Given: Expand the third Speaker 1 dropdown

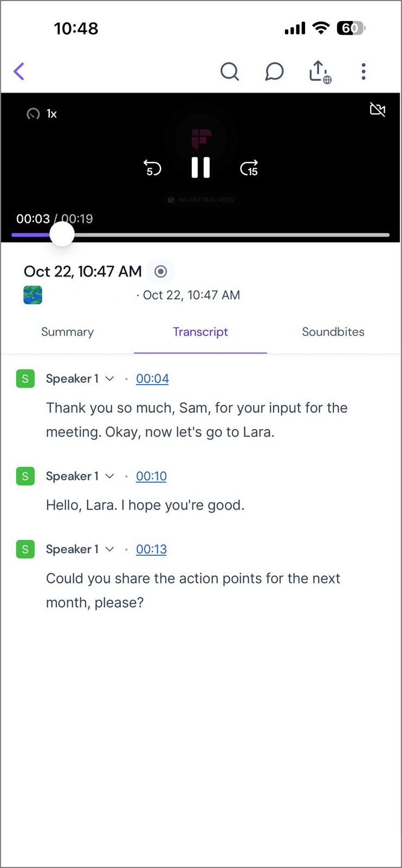Looking at the screenshot, I should point(110,549).
